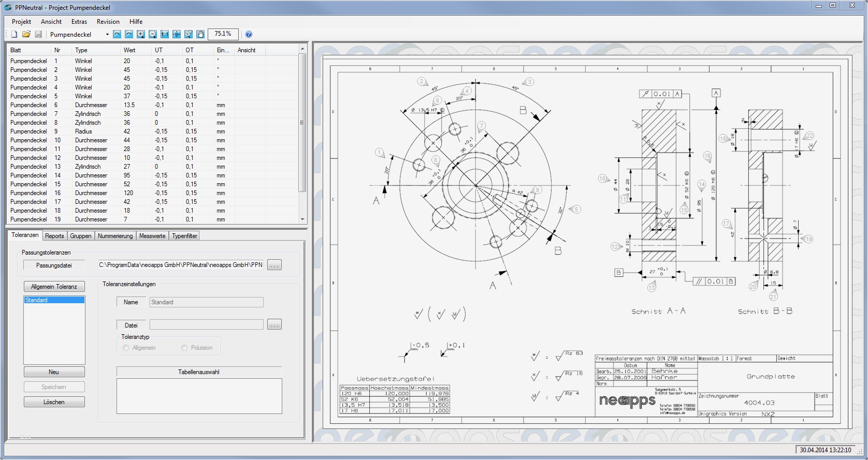Sort by the Type column header
This screenshot has width=868, height=460.
[x=97, y=50]
